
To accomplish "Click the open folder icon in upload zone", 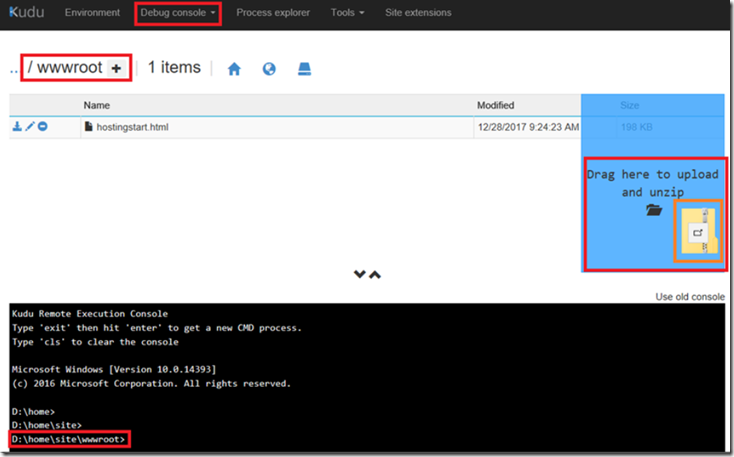I will (654, 210).
